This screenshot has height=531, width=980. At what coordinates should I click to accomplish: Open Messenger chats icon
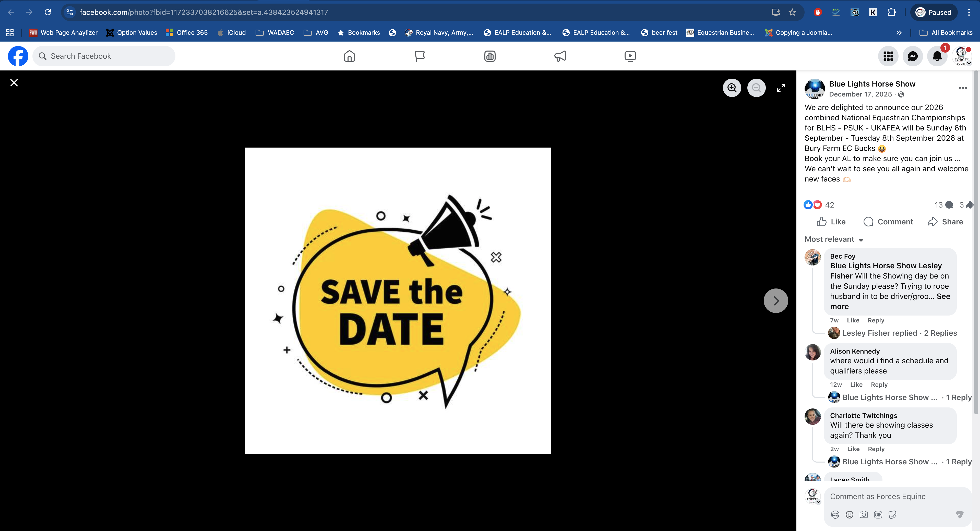pos(912,56)
